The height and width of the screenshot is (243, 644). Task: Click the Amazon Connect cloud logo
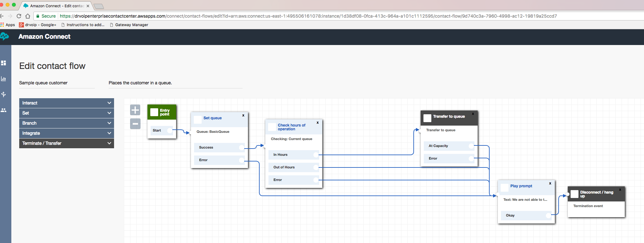4,37
